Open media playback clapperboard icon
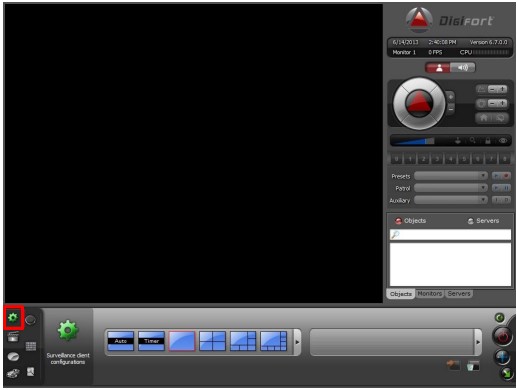The image size is (517, 390). (13, 337)
